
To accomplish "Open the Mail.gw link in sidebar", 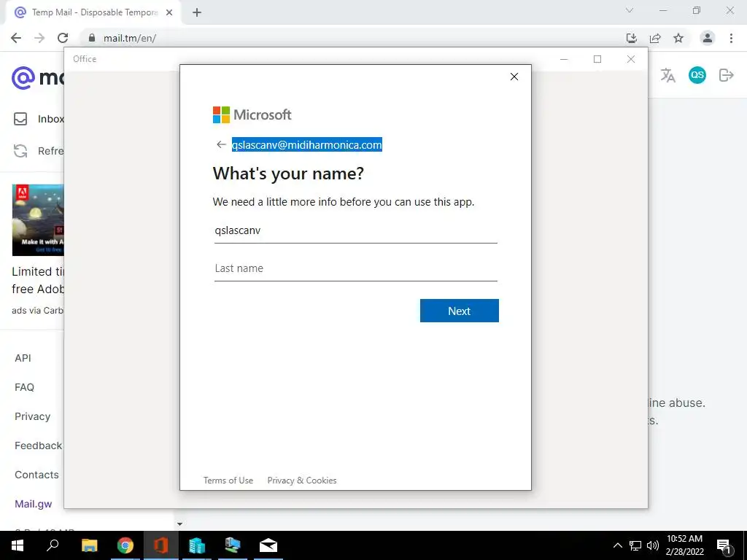I will 34,504.
